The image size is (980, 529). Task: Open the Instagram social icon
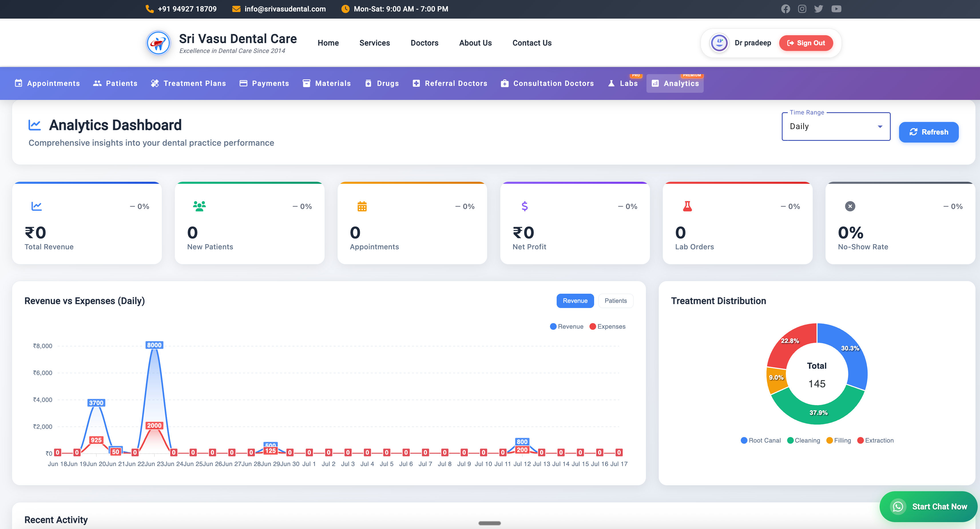802,9
